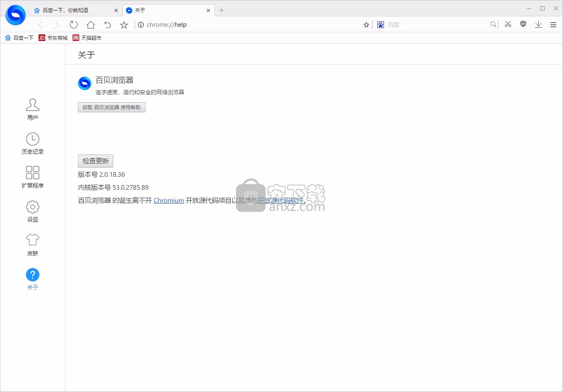Open a new tab with the plus button
563x392 pixels.
click(x=222, y=10)
